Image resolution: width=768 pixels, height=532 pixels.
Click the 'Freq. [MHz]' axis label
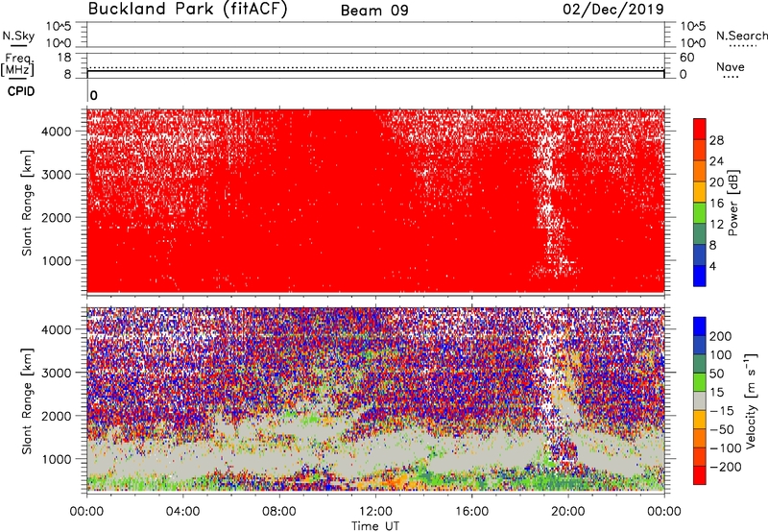[17, 64]
